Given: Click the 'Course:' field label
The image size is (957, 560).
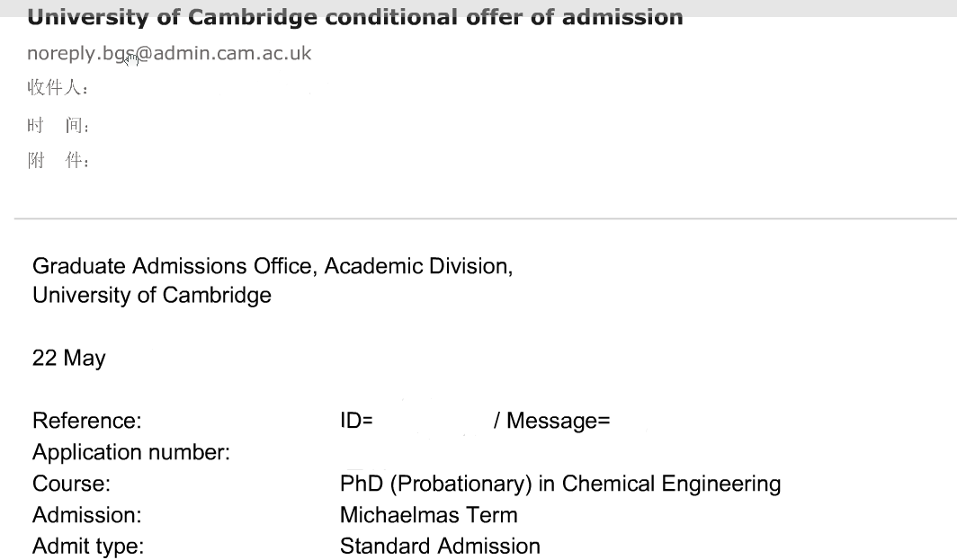Looking at the screenshot, I should pos(71,484).
